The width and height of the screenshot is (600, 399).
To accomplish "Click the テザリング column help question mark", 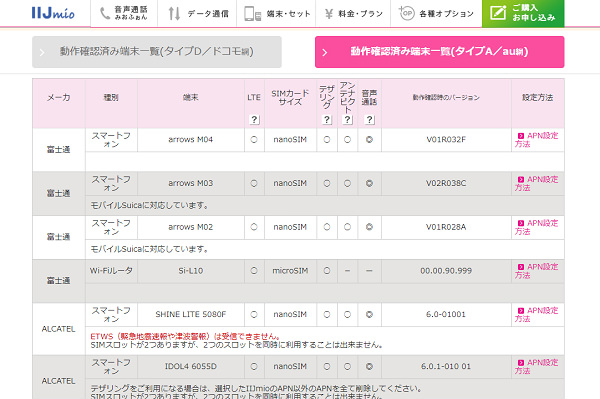I will pos(326,119).
